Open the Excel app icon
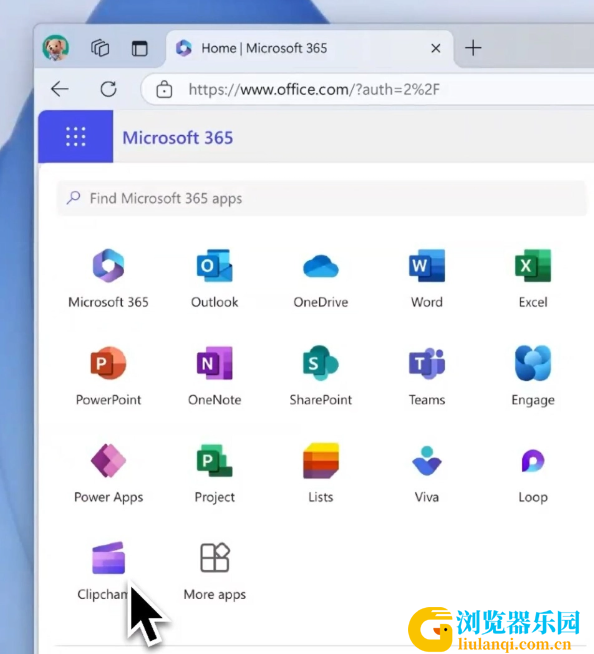The image size is (594, 654). tap(533, 266)
